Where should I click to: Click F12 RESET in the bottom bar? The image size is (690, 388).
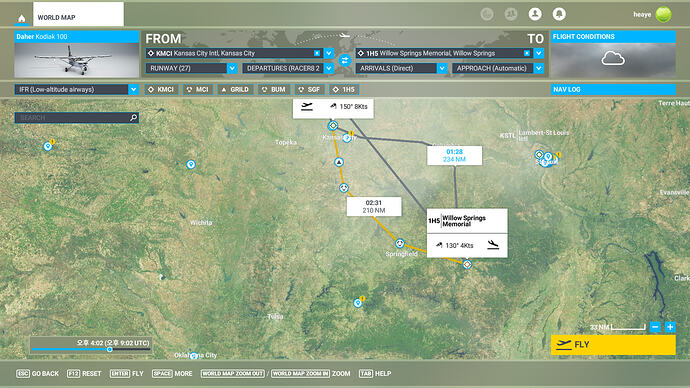click(x=84, y=373)
